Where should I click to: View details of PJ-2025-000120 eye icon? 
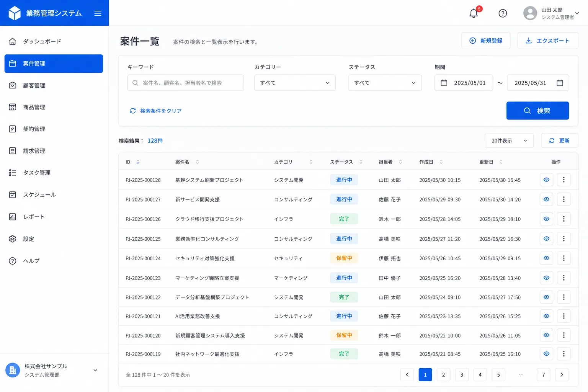pos(546,335)
